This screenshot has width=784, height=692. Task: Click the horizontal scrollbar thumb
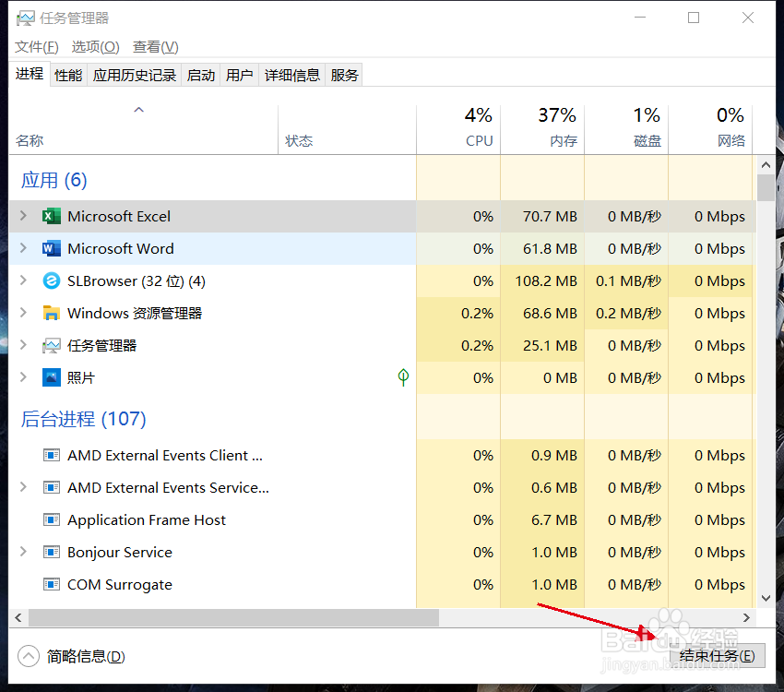[x=234, y=617]
